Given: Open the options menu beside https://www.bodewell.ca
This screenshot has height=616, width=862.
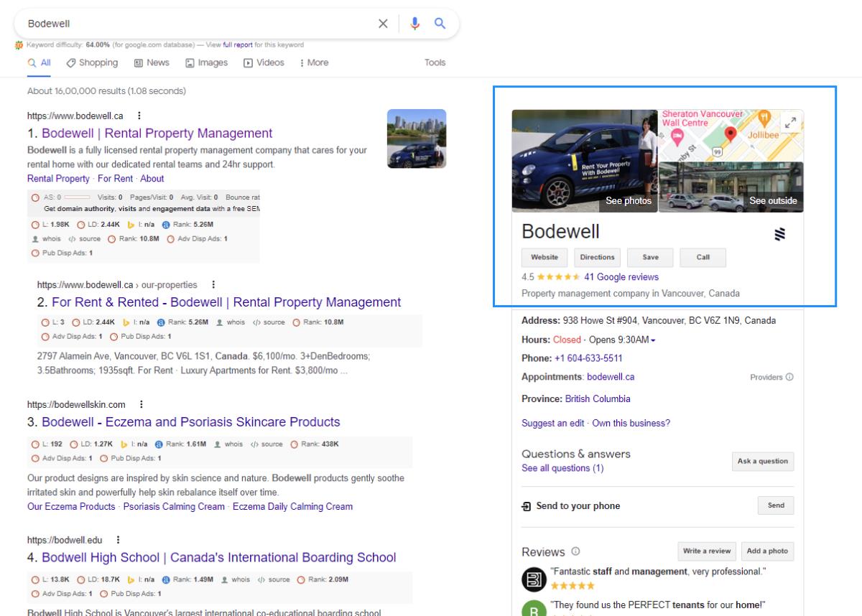Looking at the screenshot, I should coord(139,116).
